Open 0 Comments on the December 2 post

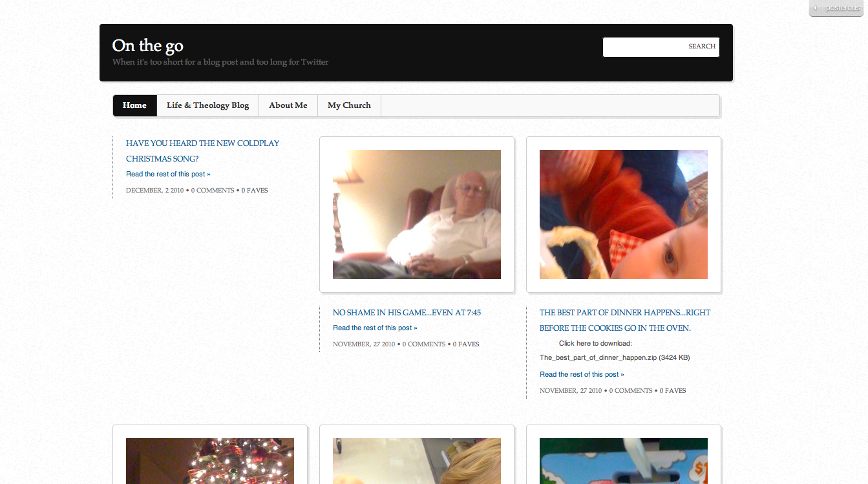click(212, 191)
